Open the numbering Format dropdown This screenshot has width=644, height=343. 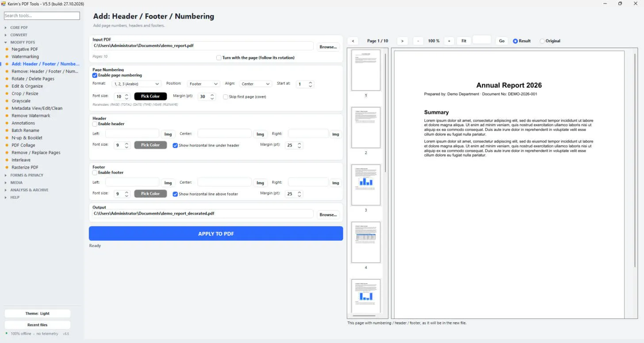pyautogui.click(x=137, y=84)
